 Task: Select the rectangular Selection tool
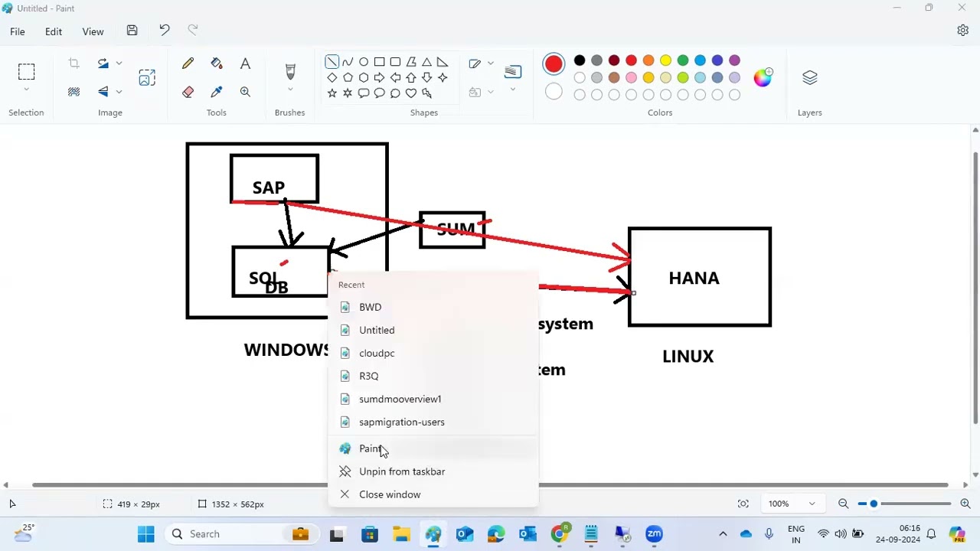click(x=26, y=72)
